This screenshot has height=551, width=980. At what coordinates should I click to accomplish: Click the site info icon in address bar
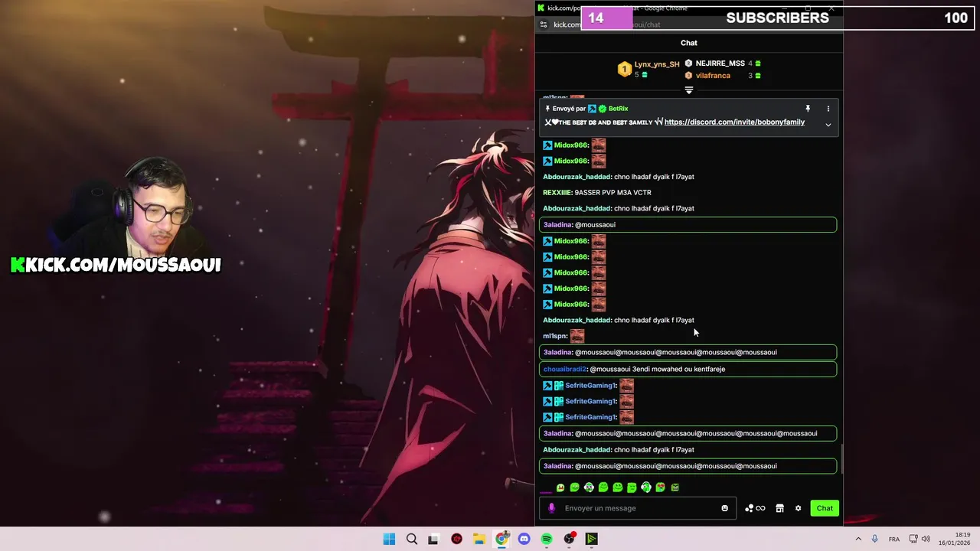(x=544, y=24)
